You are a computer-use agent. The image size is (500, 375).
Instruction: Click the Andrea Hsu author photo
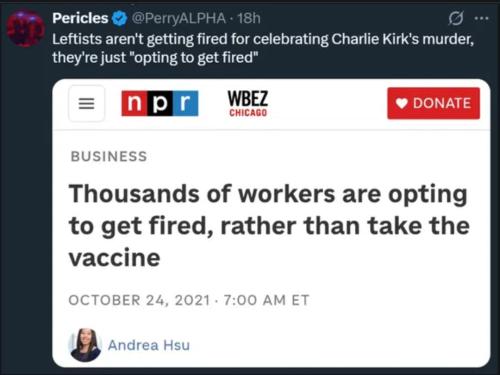85,345
